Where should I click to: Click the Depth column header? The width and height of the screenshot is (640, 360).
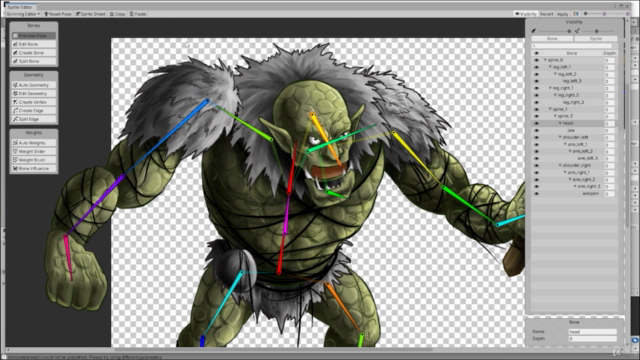pyautogui.click(x=609, y=53)
